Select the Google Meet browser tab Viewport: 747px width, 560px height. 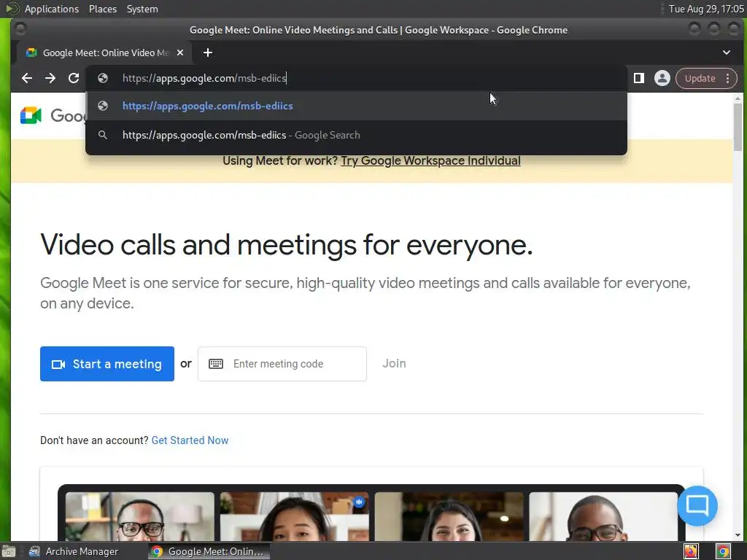[x=105, y=52]
